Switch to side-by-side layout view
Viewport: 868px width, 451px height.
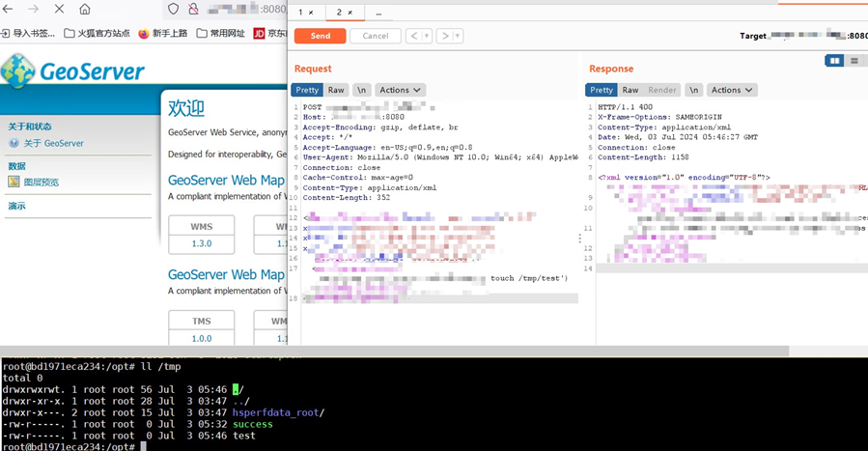834,61
